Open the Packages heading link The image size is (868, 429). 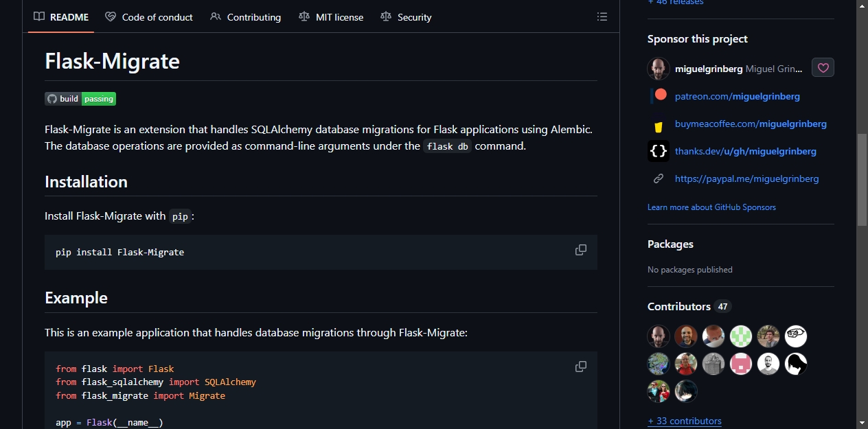[670, 244]
